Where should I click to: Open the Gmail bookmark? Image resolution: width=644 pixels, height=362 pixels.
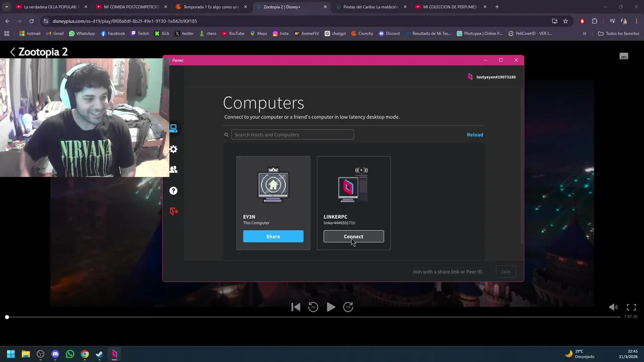[x=54, y=34]
